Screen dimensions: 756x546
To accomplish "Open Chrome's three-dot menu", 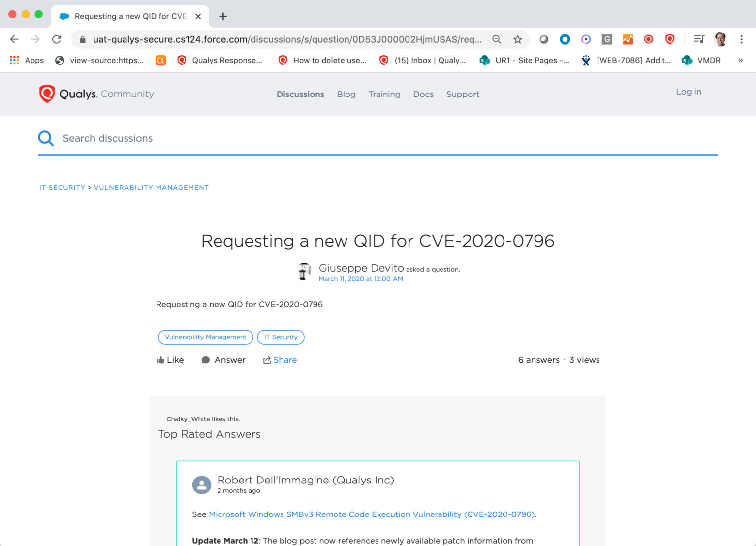I will pos(742,39).
